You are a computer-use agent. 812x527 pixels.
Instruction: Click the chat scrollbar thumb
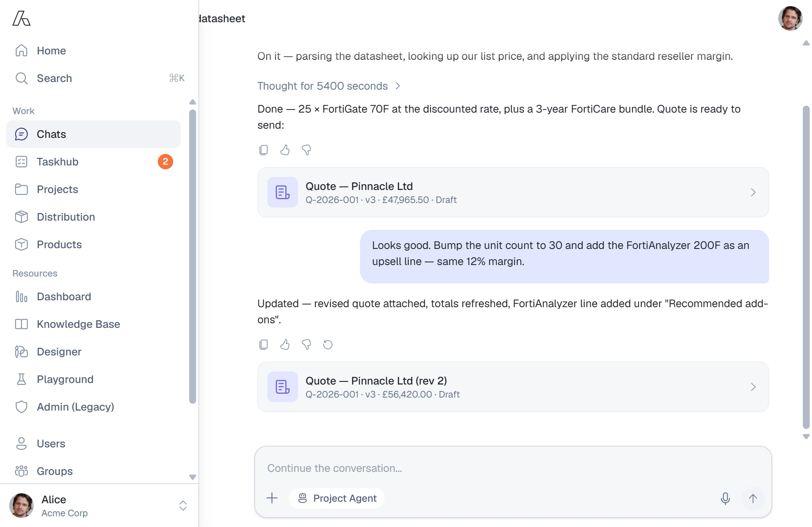tap(806, 267)
